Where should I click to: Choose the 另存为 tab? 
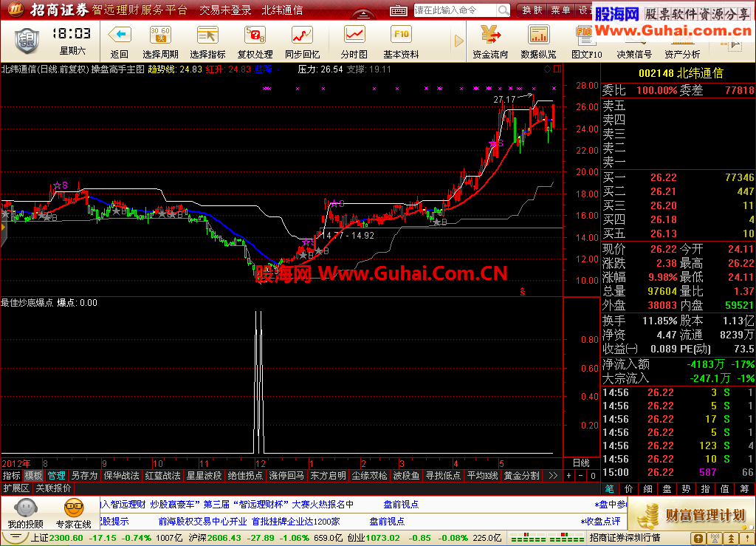tap(84, 476)
